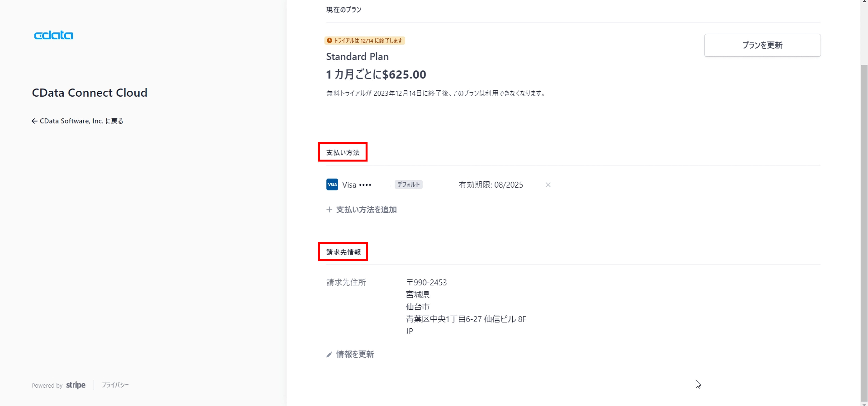Screen dimensions: 868x406
Task: Click the scroll-up arrow of the page scrollbar
Action: (x=864, y=2)
